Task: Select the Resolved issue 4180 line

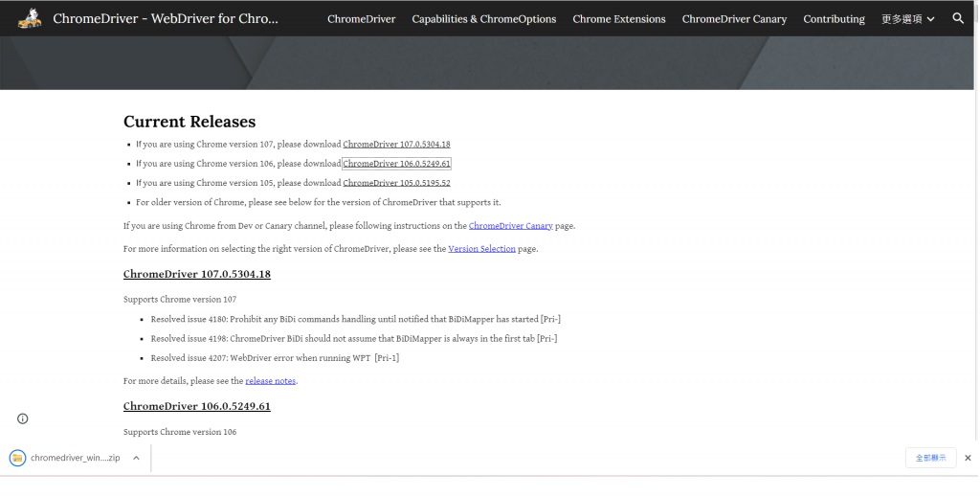Action: [x=356, y=320]
